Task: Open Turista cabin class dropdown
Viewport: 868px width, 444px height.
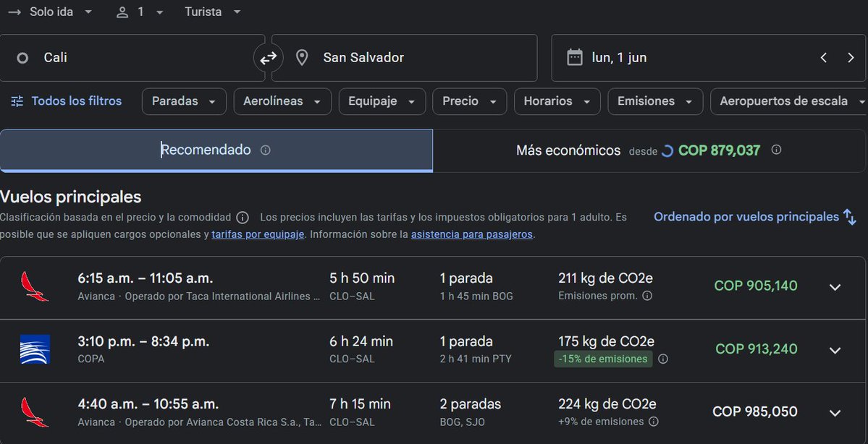Action: (x=213, y=12)
